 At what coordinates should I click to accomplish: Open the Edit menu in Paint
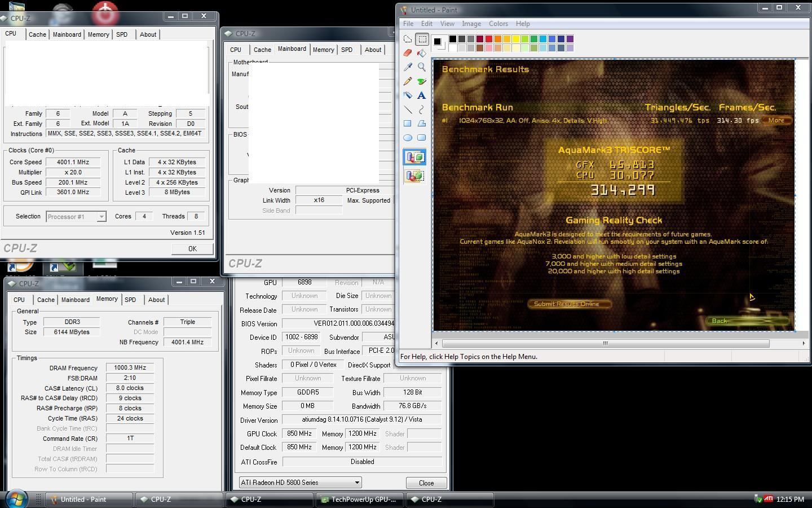click(x=427, y=24)
